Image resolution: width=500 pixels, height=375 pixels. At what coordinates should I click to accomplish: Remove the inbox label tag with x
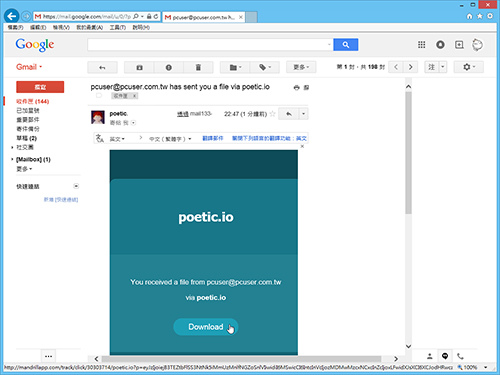(134, 96)
